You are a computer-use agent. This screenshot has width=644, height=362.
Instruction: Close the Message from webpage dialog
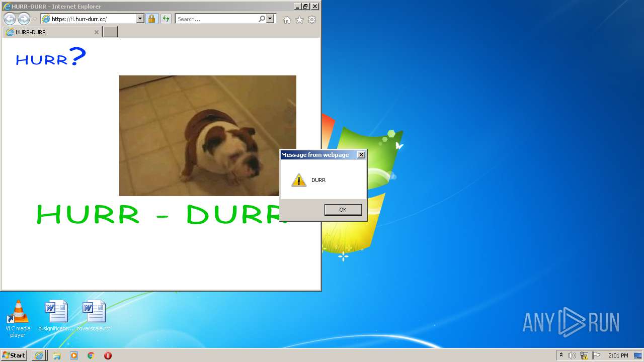point(361,155)
